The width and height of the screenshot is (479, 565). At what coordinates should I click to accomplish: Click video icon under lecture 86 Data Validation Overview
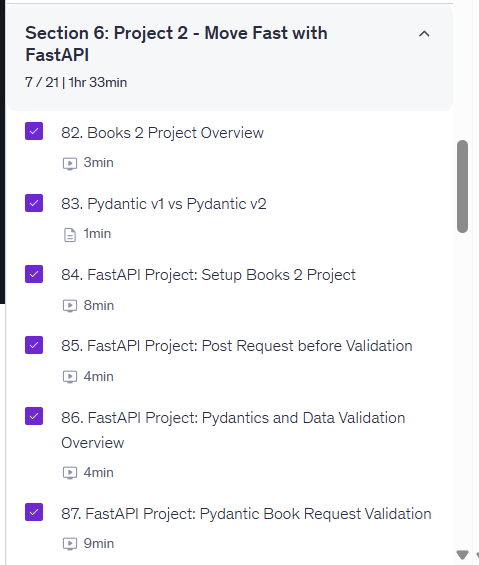tap(70, 473)
